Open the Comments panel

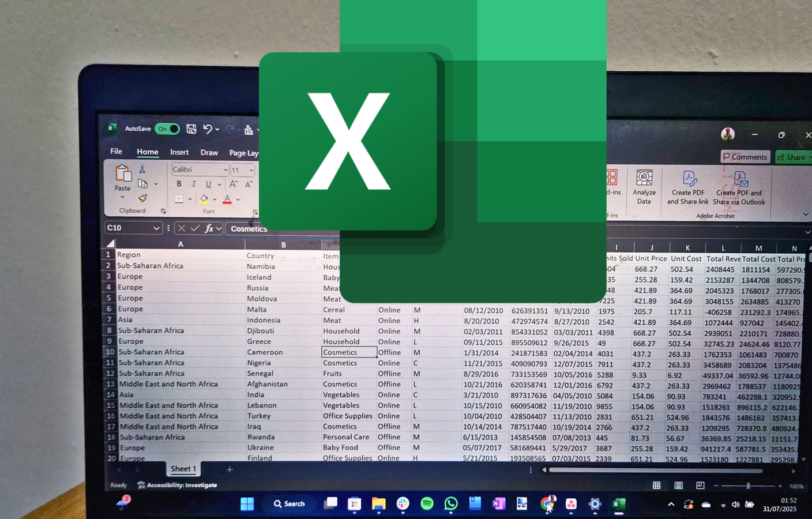(x=745, y=157)
